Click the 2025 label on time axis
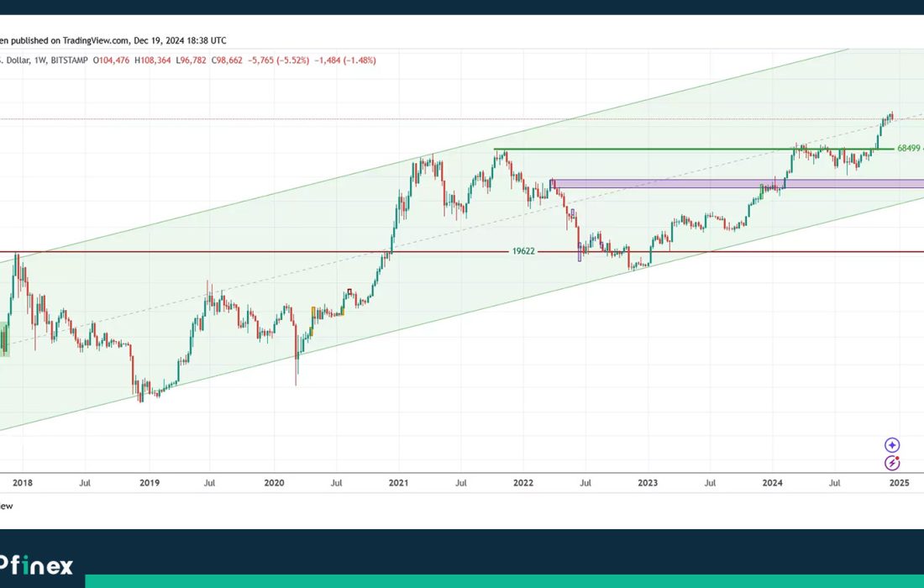This screenshot has width=924, height=588. point(899,483)
